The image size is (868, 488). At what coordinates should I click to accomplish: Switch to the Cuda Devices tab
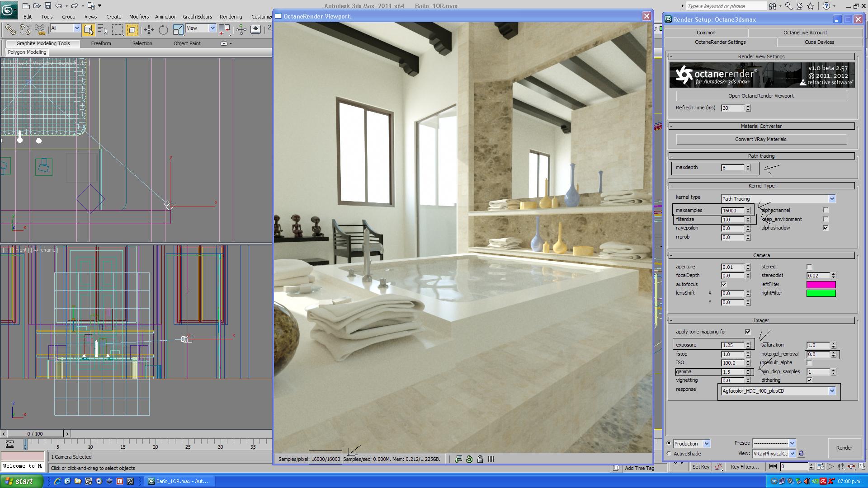[x=819, y=42]
